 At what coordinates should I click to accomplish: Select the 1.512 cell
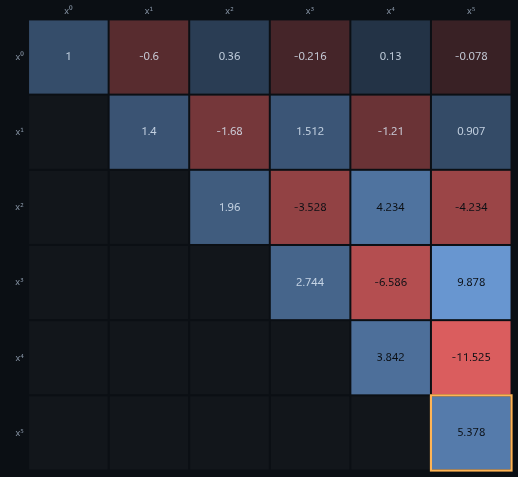pyautogui.click(x=310, y=132)
